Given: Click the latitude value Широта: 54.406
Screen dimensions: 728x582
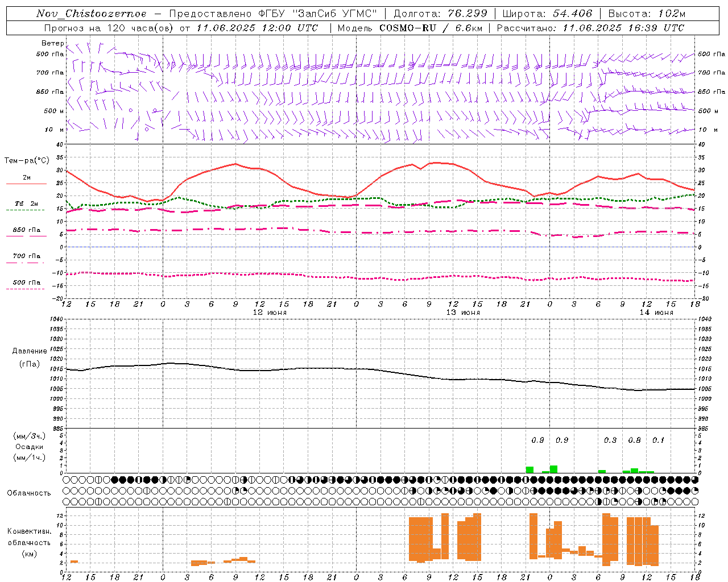Looking at the screenshot, I should click(547, 14).
